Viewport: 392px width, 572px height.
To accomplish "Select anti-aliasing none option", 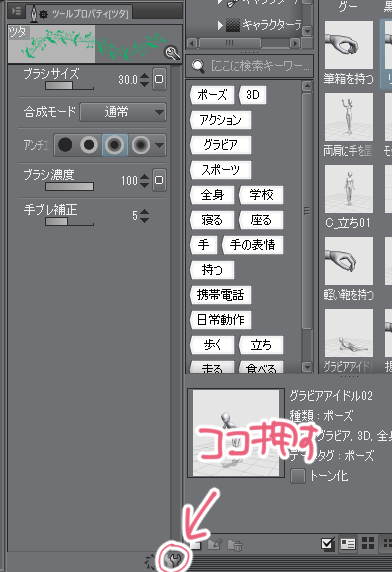I will [65, 145].
